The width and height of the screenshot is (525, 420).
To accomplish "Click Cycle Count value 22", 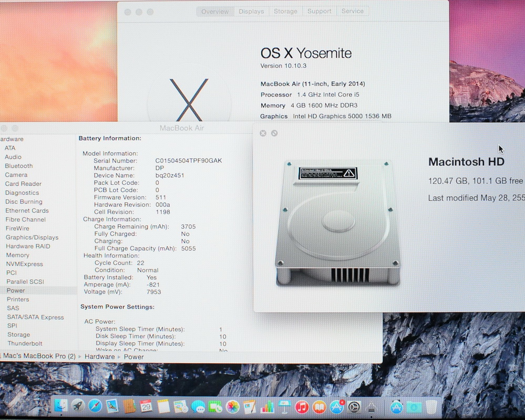I will tap(141, 263).
